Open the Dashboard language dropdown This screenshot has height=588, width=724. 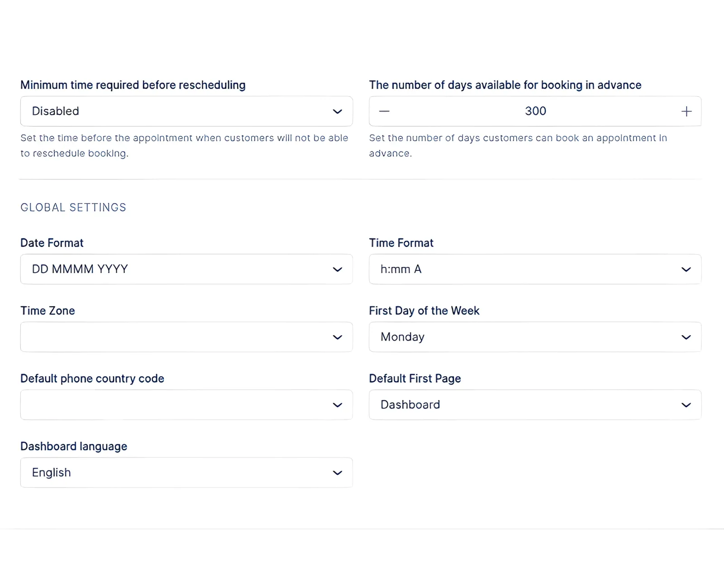186,473
